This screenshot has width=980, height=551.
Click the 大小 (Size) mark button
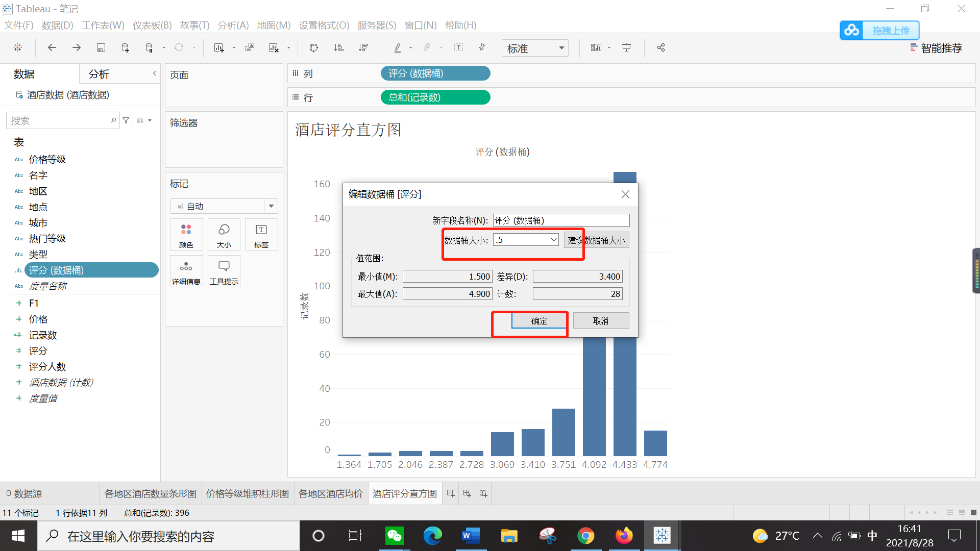point(224,235)
